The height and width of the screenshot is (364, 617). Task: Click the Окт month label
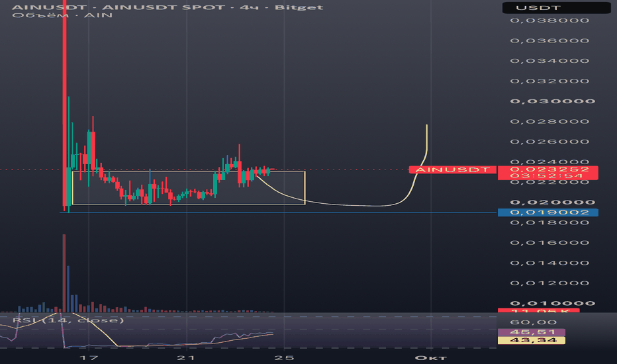coord(431,357)
